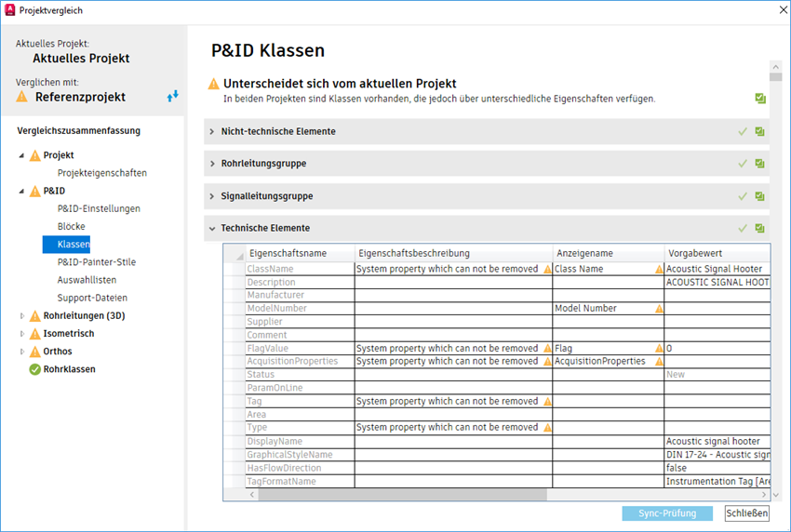Click warning icon beside P&ID tree node
This screenshot has height=532, width=791.
pos(34,191)
